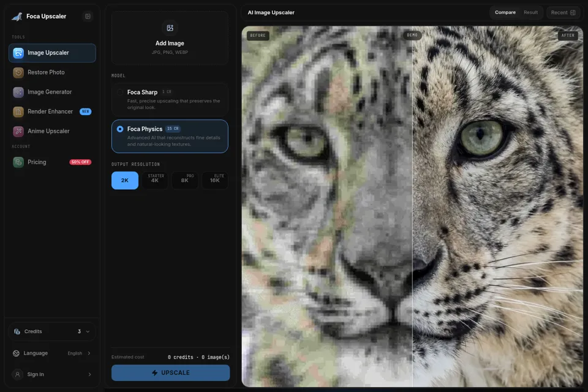Click the Language globe icon
The height and width of the screenshot is (392, 588).
(x=16, y=353)
